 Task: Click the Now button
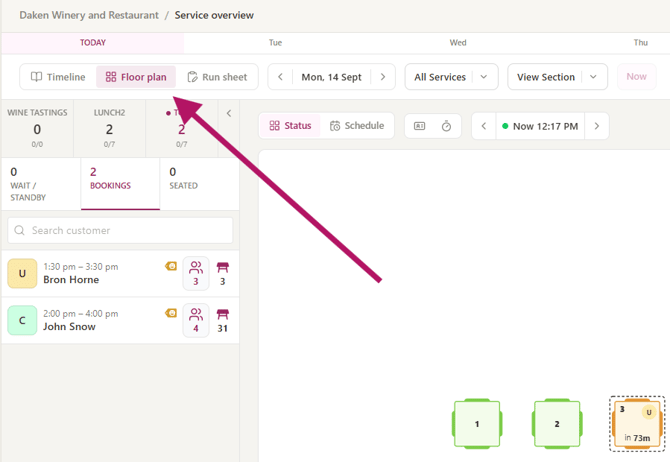pos(636,77)
